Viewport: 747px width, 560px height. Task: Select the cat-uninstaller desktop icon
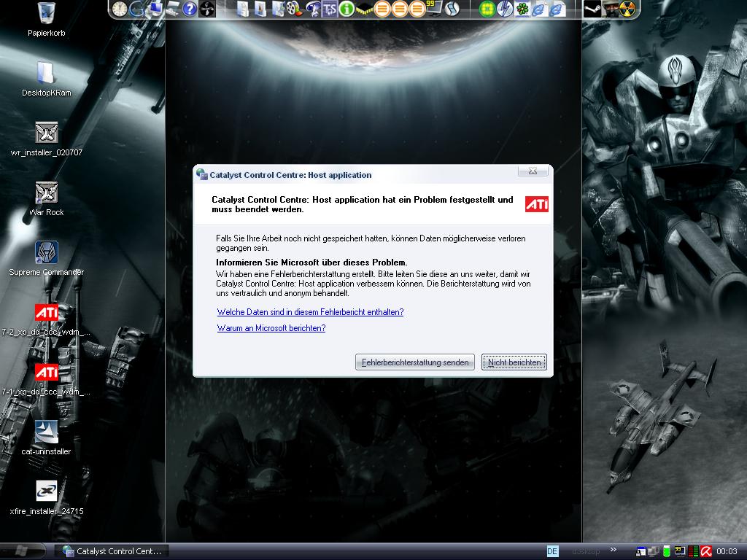click(x=46, y=438)
